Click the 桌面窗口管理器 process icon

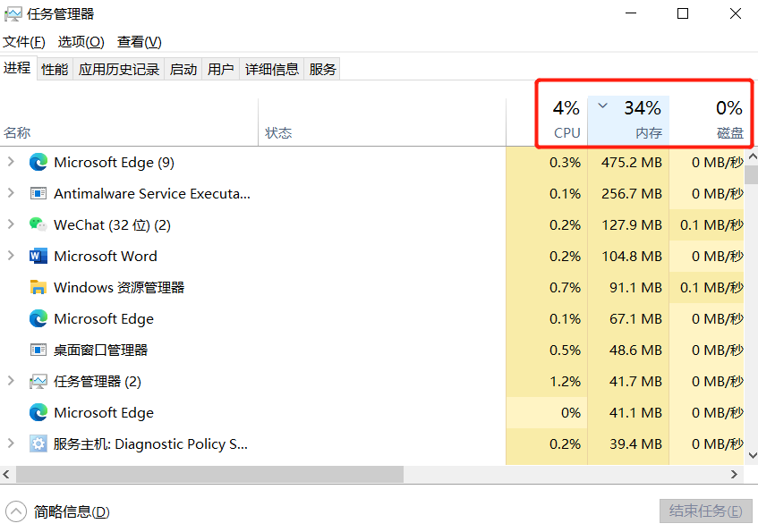click(38, 350)
